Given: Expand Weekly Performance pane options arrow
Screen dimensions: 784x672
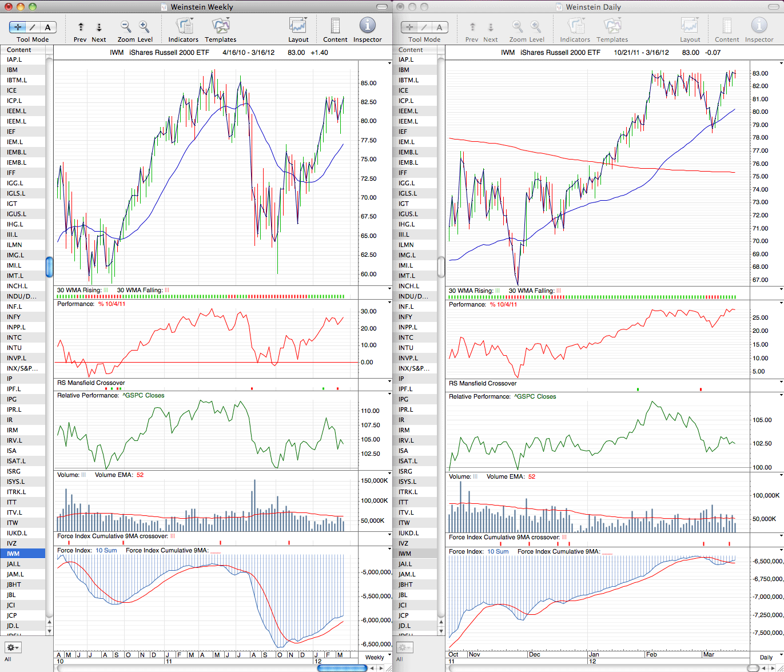Looking at the screenshot, I should 390,303.
